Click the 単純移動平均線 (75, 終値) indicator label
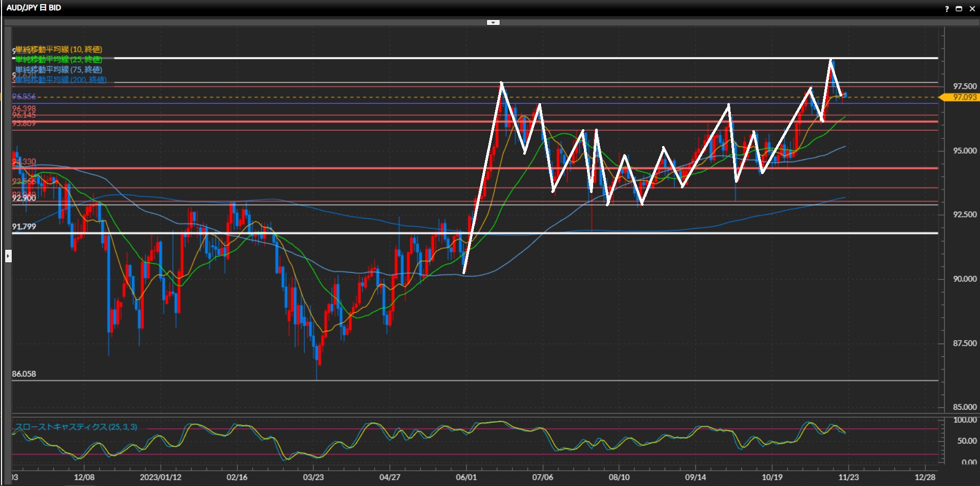 pyautogui.click(x=59, y=70)
